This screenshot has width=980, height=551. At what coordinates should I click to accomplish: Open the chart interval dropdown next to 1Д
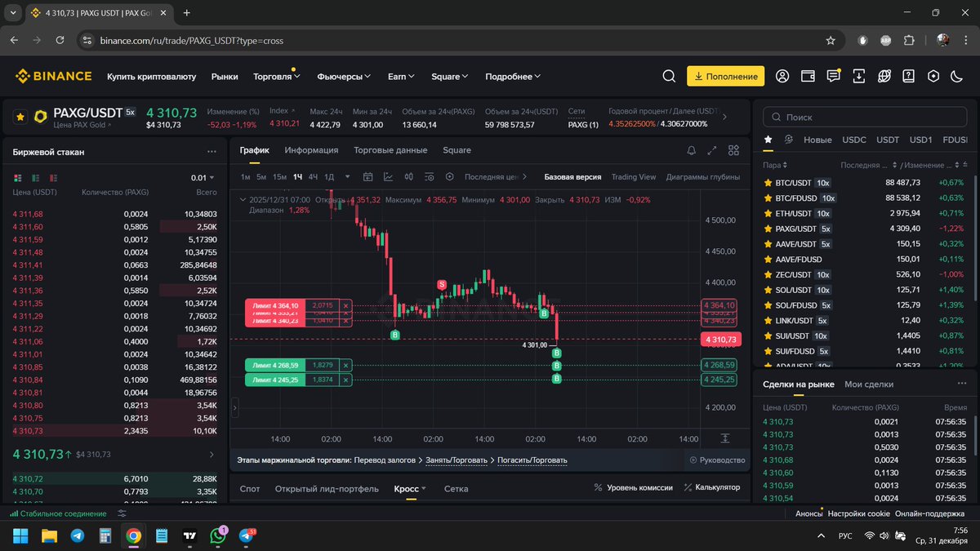coord(347,176)
